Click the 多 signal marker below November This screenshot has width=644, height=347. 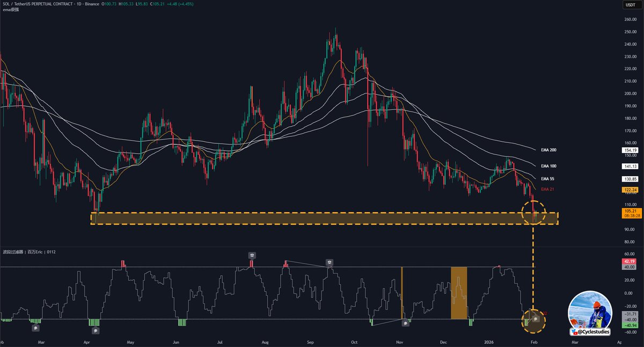[x=406, y=323]
